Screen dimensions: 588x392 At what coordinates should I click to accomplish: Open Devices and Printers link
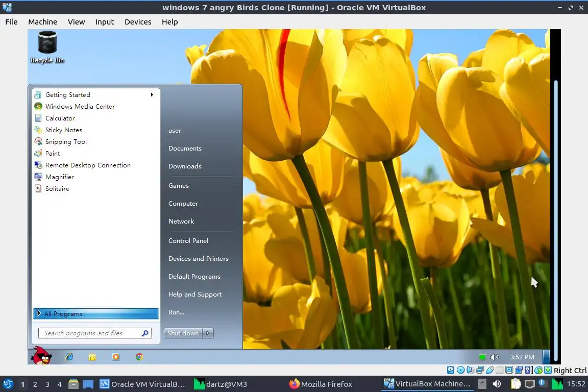click(x=199, y=259)
